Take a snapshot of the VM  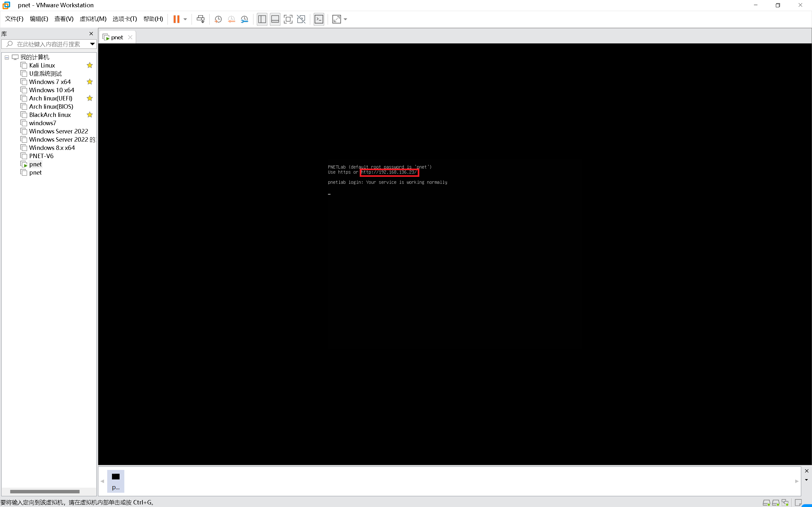click(x=218, y=19)
